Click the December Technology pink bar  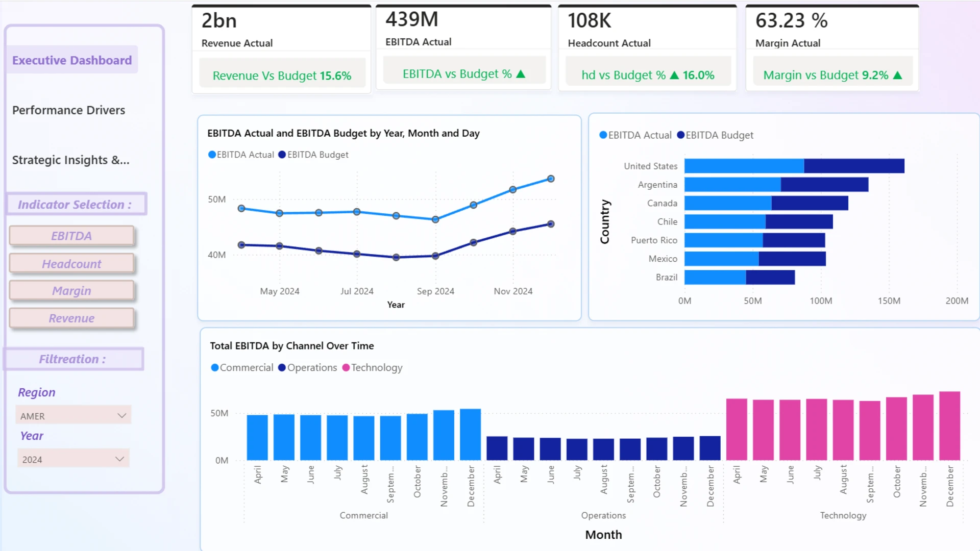[949, 426]
